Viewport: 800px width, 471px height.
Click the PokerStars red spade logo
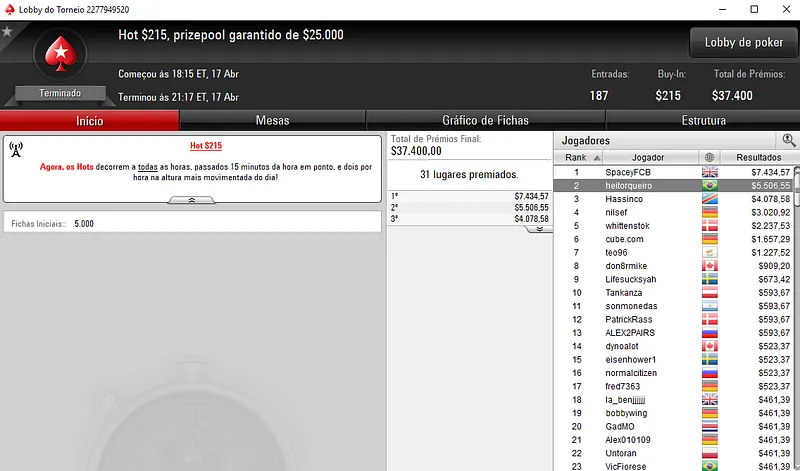click(61, 54)
